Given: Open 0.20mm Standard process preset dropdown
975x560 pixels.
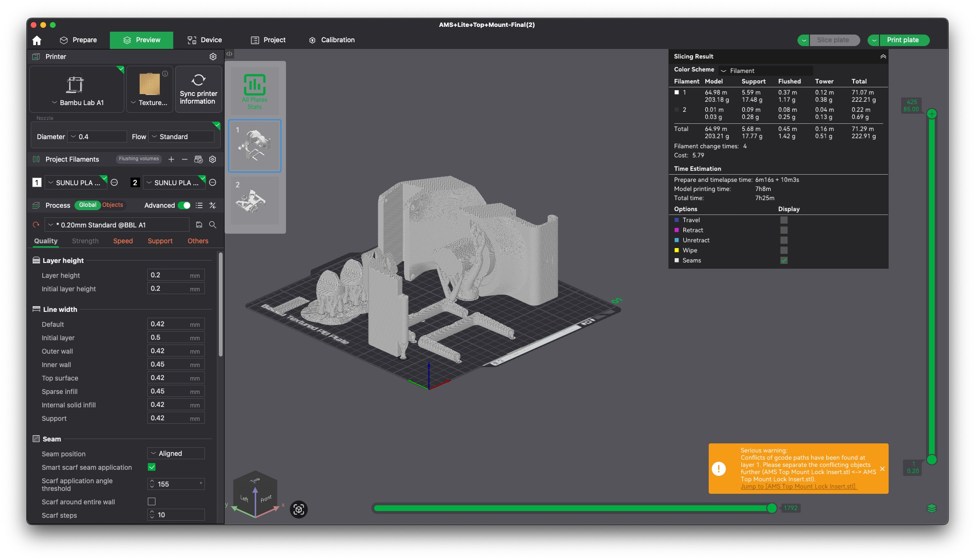Looking at the screenshot, I should tap(117, 225).
